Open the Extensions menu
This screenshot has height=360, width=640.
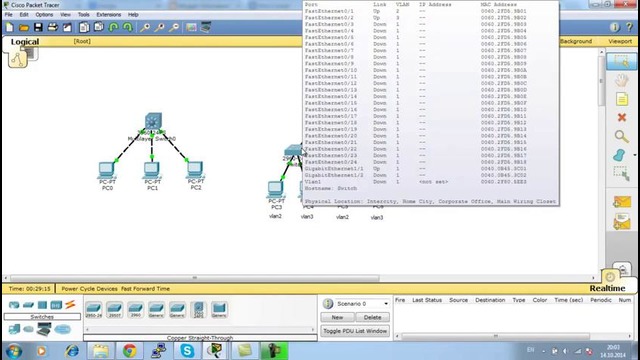tap(109, 14)
